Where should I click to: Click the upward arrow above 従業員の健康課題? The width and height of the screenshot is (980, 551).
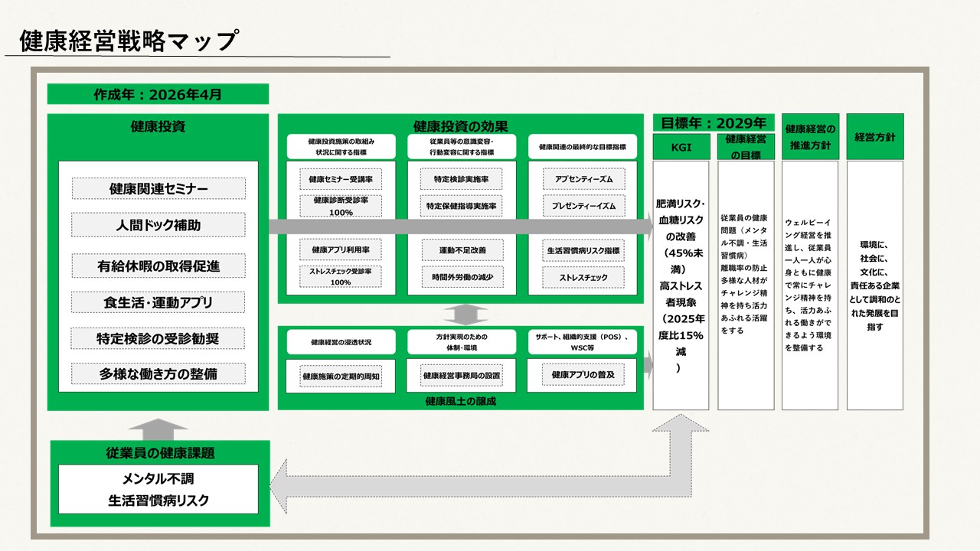(x=158, y=426)
